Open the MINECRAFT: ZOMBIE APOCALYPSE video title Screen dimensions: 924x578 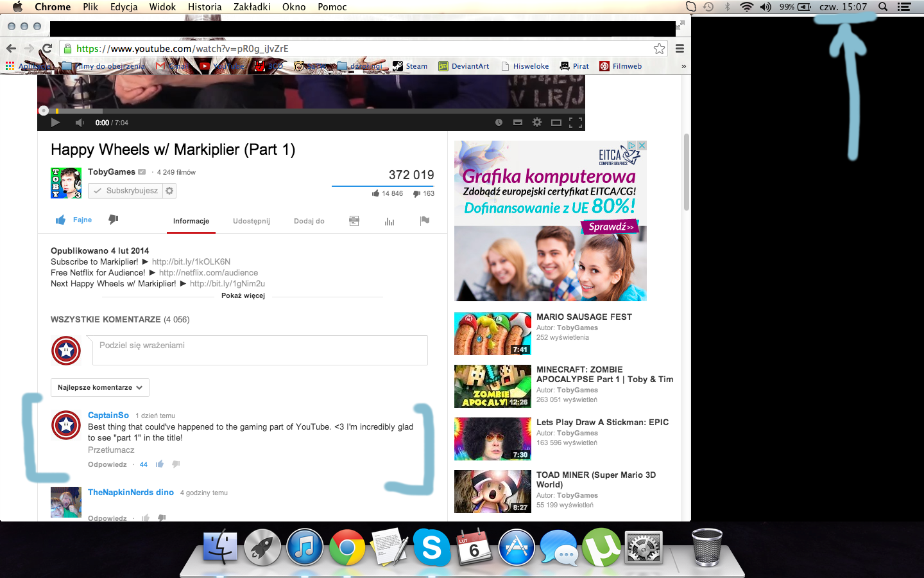tap(605, 374)
